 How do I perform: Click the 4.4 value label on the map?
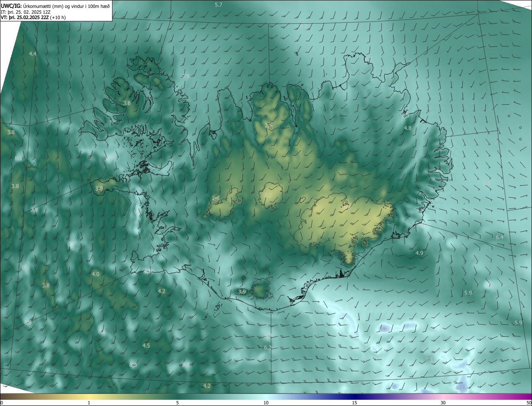33,54
